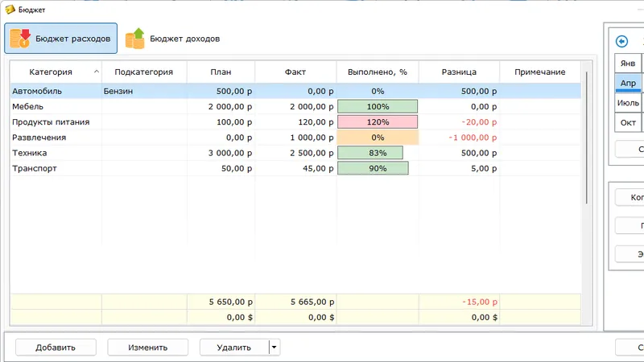Expand the Удалить dropdown arrow
Screen dimensions: 644x362
pyautogui.click(x=275, y=348)
